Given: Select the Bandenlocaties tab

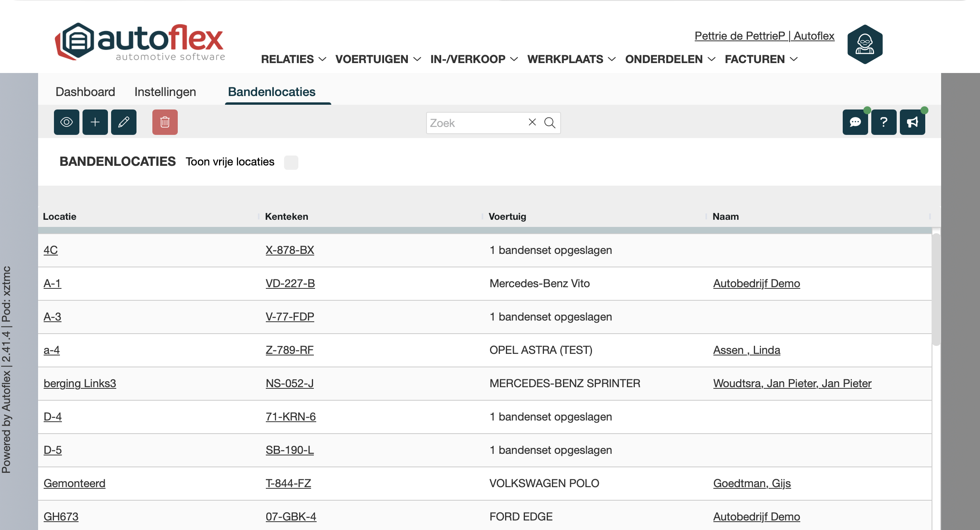Looking at the screenshot, I should (x=272, y=92).
